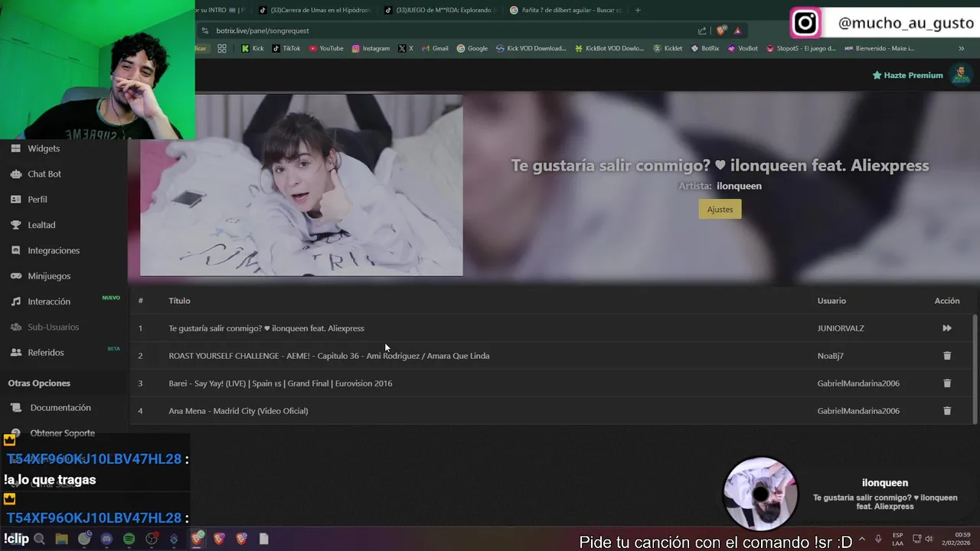
Task: Open Kick VOD Download bookmark
Action: tap(531, 48)
